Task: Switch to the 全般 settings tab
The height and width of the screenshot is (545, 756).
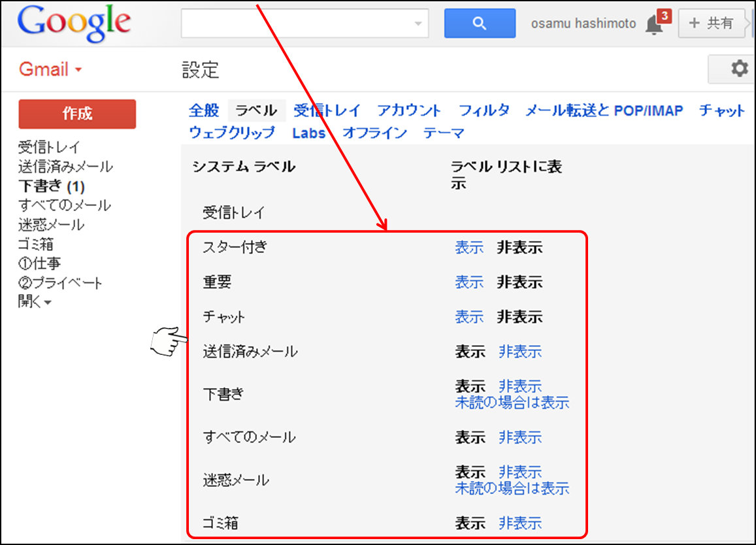Action: 204,110
